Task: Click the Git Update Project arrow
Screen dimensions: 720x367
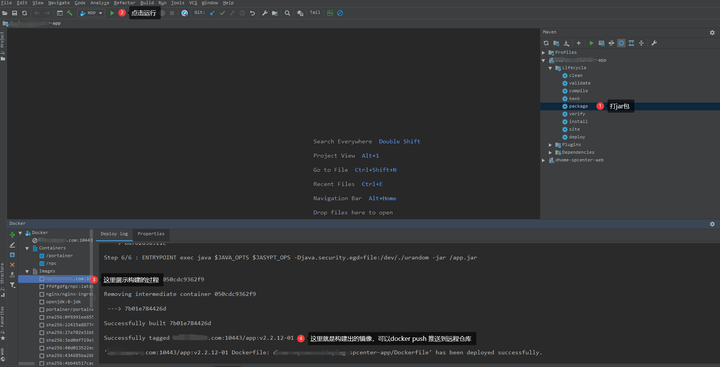Action: [x=212, y=13]
